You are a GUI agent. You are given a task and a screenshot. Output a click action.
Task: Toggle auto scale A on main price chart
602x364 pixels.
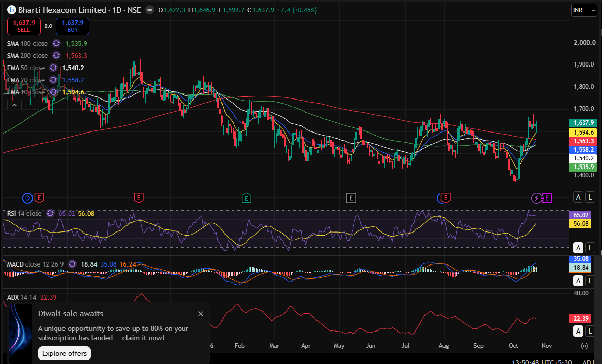click(578, 197)
